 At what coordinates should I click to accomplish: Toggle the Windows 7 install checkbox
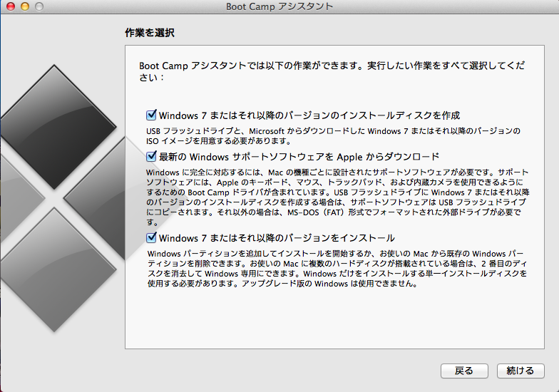point(151,237)
